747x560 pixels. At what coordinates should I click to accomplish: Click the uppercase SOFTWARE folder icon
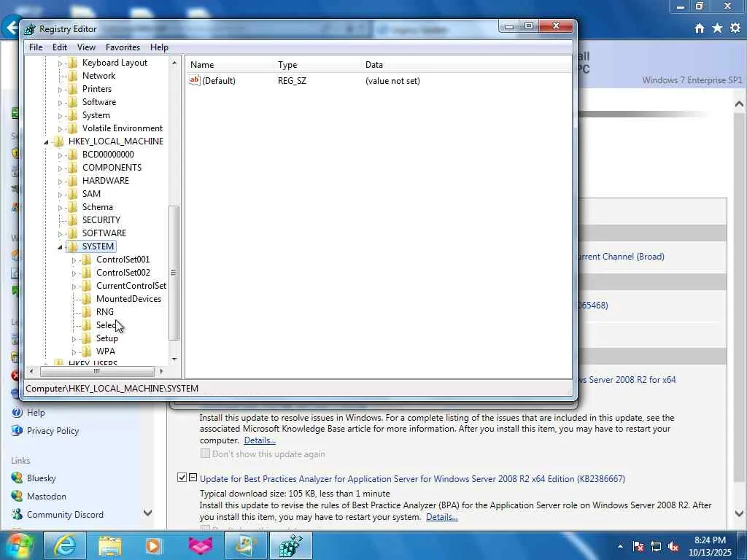[72, 233]
